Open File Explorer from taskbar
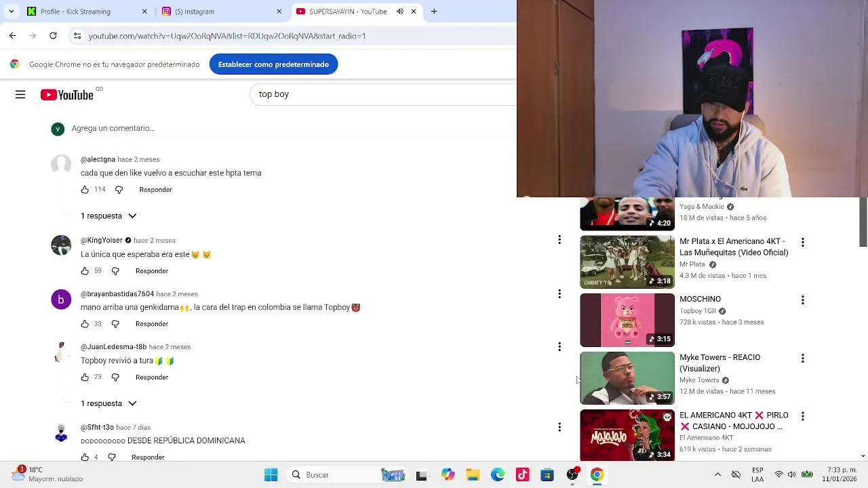 [473, 475]
